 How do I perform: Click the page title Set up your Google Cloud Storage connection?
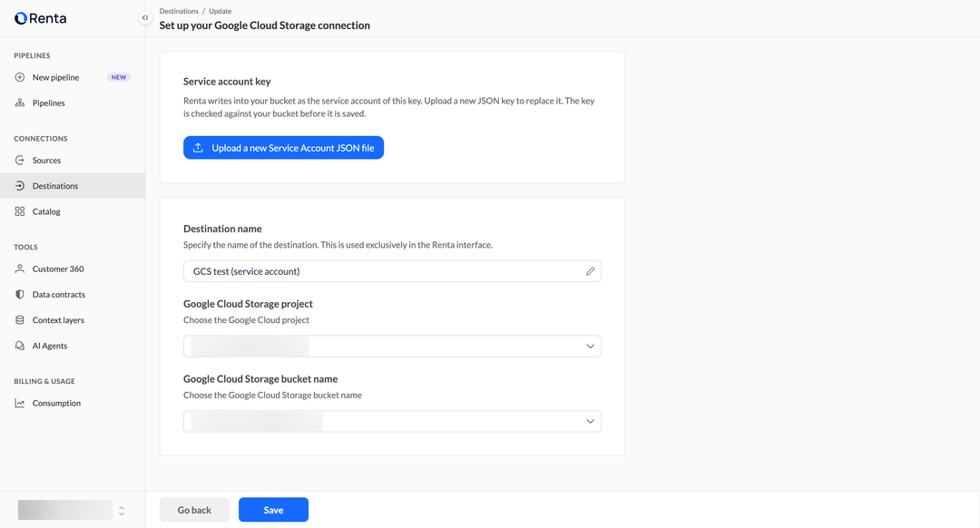(x=264, y=25)
